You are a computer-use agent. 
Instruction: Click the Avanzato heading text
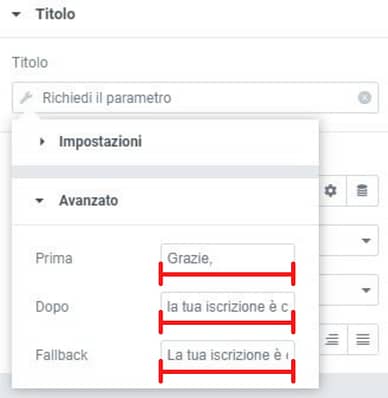[x=89, y=201]
